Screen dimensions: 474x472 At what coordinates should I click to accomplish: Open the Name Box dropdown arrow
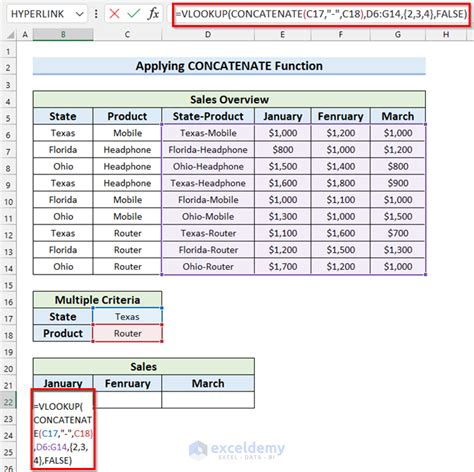pyautogui.click(x=79, y=14)
